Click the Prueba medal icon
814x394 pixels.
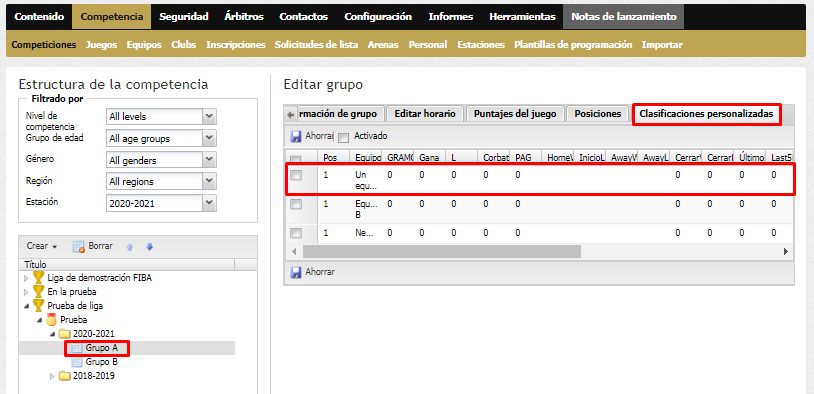pos(51,320)
